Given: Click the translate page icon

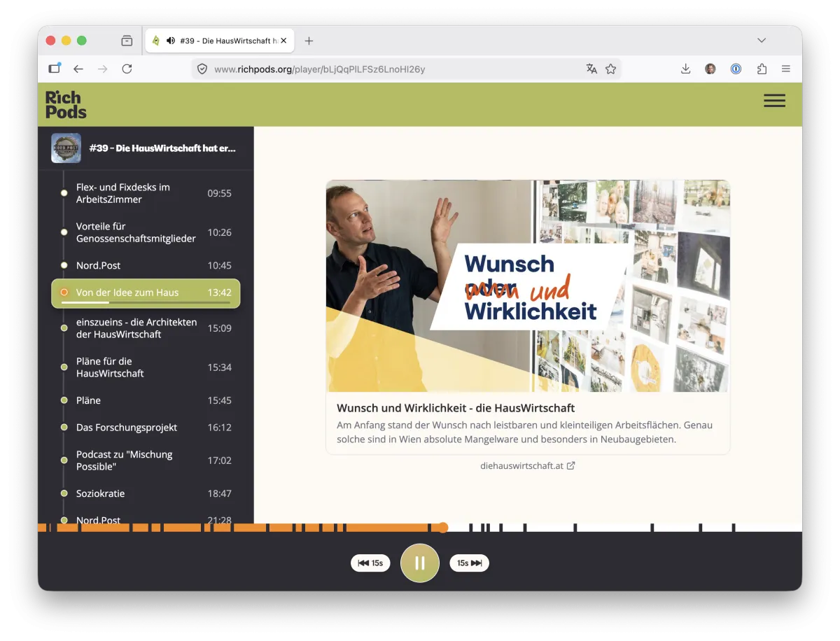Looking at the screenshot, I should [591, 69].
